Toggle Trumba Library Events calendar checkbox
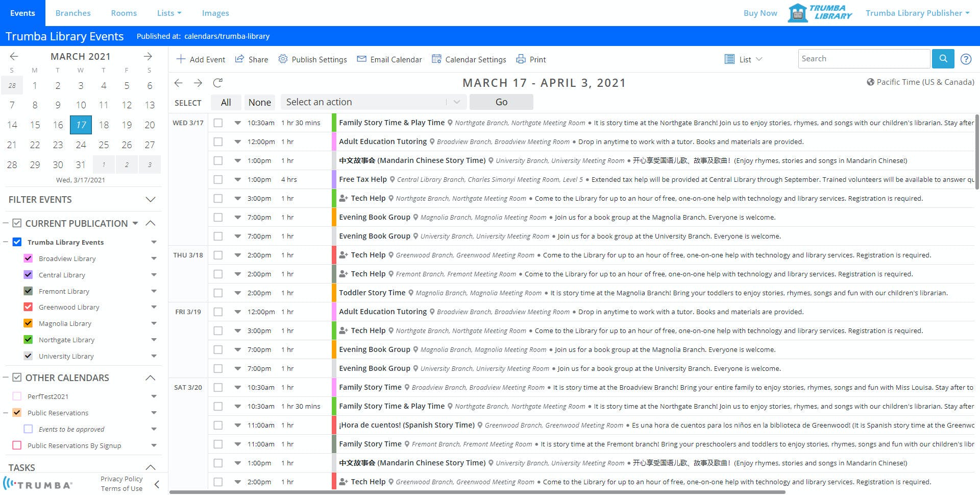The image size is (980, 495). tap(17, 242)
